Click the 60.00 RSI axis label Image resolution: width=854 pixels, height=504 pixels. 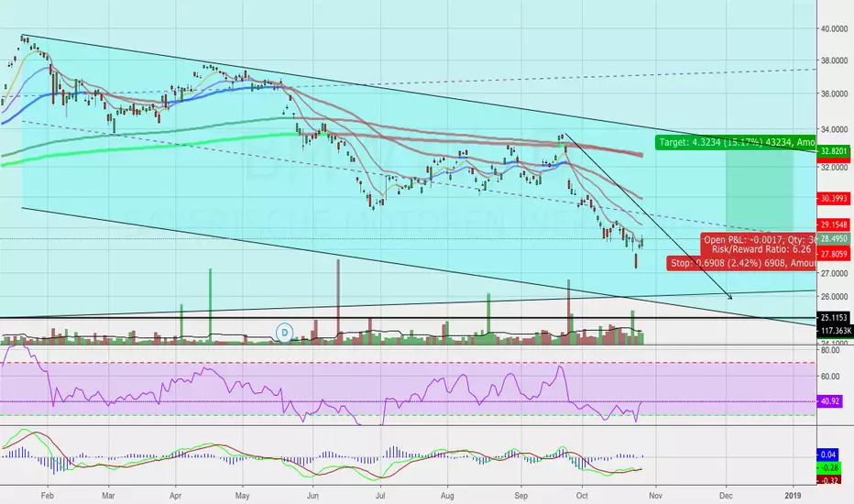click(830, 377)
